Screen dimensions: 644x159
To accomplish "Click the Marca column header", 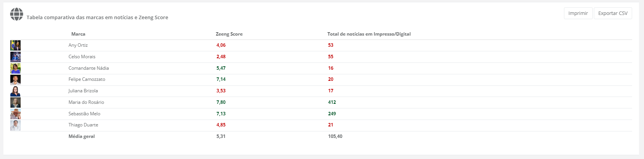I will click(78, 34).
